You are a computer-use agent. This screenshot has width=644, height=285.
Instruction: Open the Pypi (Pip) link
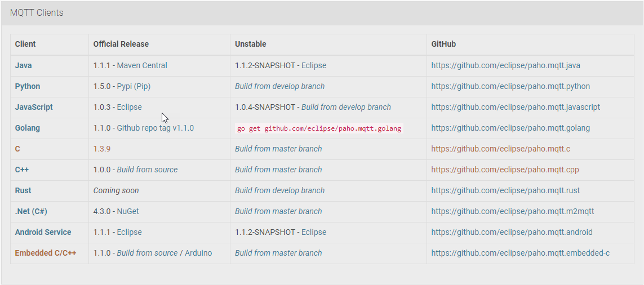tap(134, 86)
